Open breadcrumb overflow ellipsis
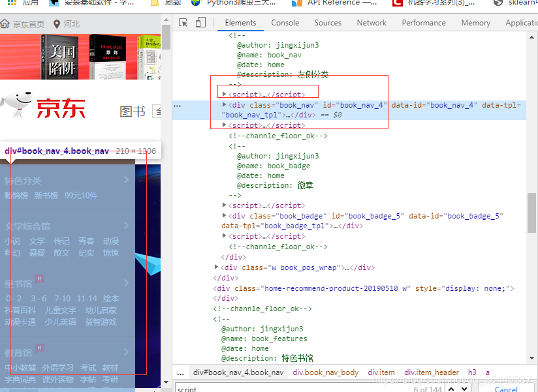The image size is (538, 392). tap(180, 373)
